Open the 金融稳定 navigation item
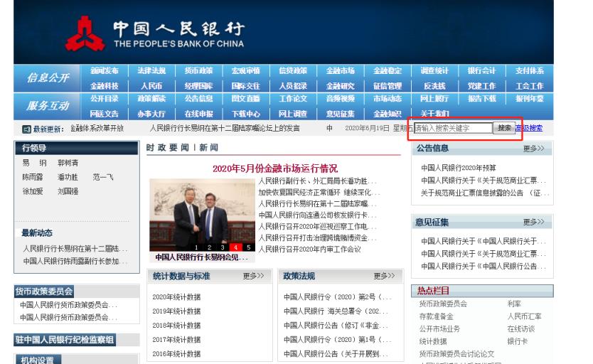Screen dimensions: 593x364 [x=388, y=70]
